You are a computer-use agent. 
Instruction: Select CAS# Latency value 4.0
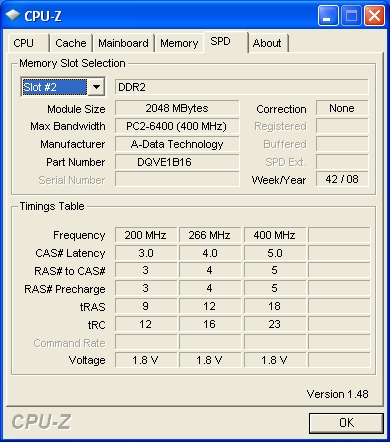210,253
